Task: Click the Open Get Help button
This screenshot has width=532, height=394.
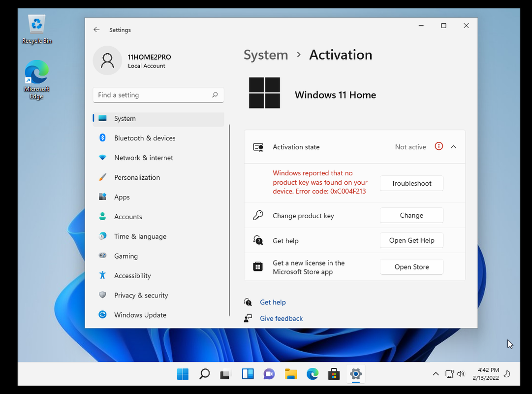Action: (x=411, y=240)
